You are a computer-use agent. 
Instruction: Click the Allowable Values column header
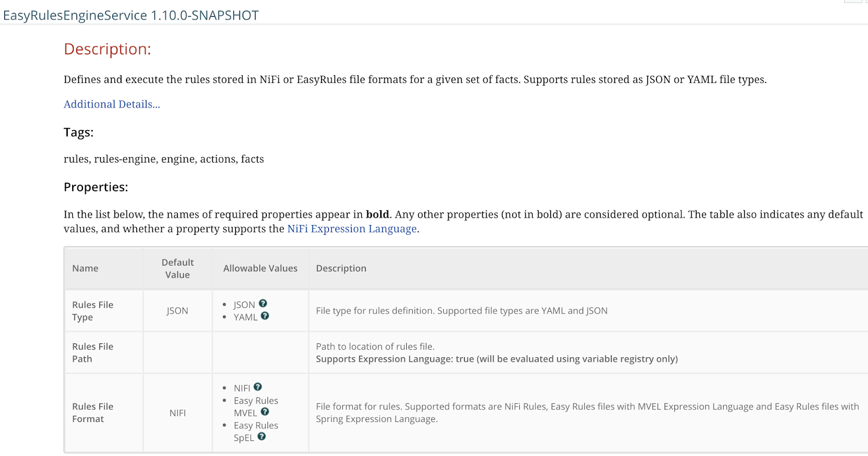point(260,268)
